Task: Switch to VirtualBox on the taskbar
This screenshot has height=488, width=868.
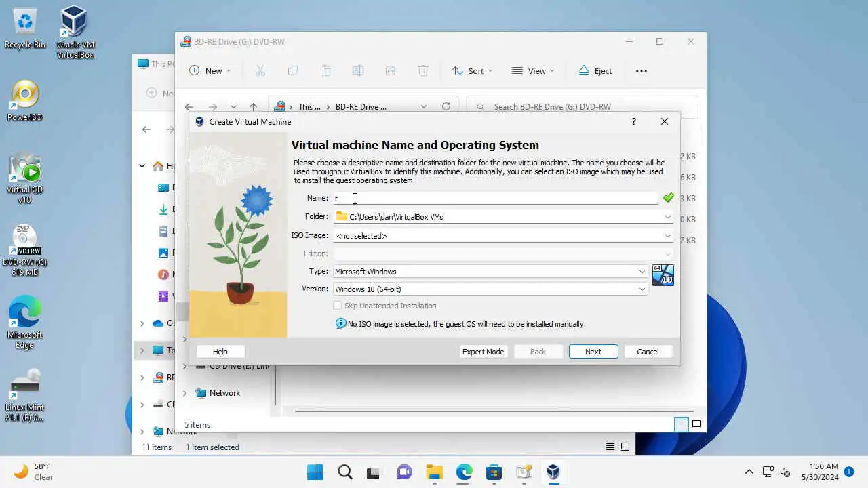Action: tap(553, 472)
